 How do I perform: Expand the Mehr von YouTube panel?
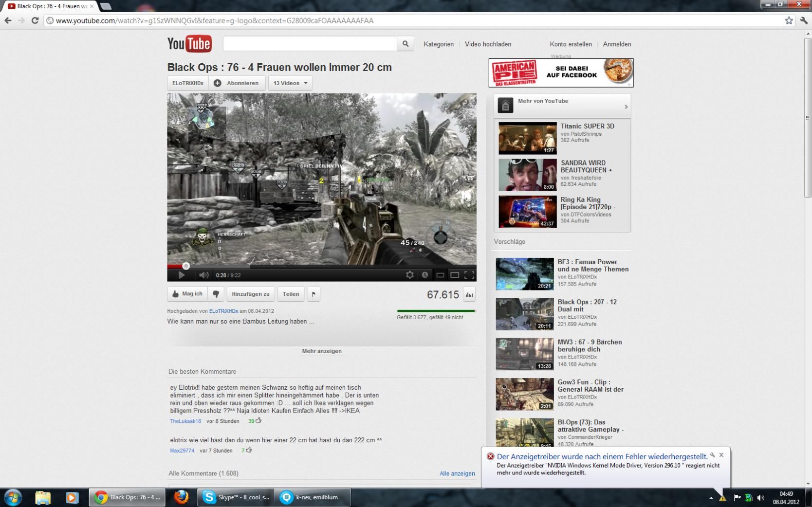[562, 105]
